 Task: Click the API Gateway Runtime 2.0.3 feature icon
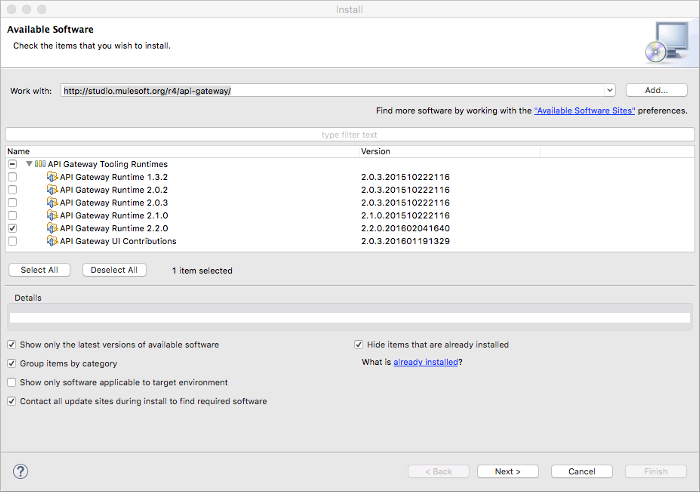(52, 203)
